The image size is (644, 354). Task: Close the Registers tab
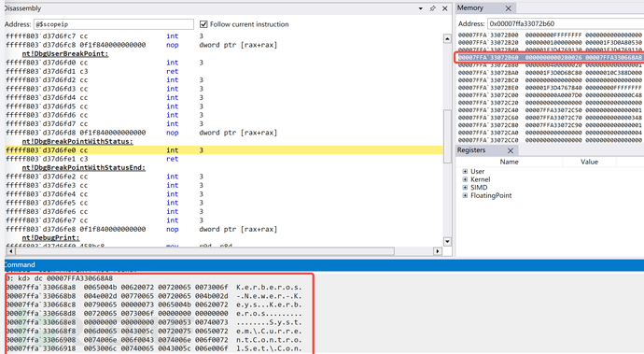[x=511, y=150]
